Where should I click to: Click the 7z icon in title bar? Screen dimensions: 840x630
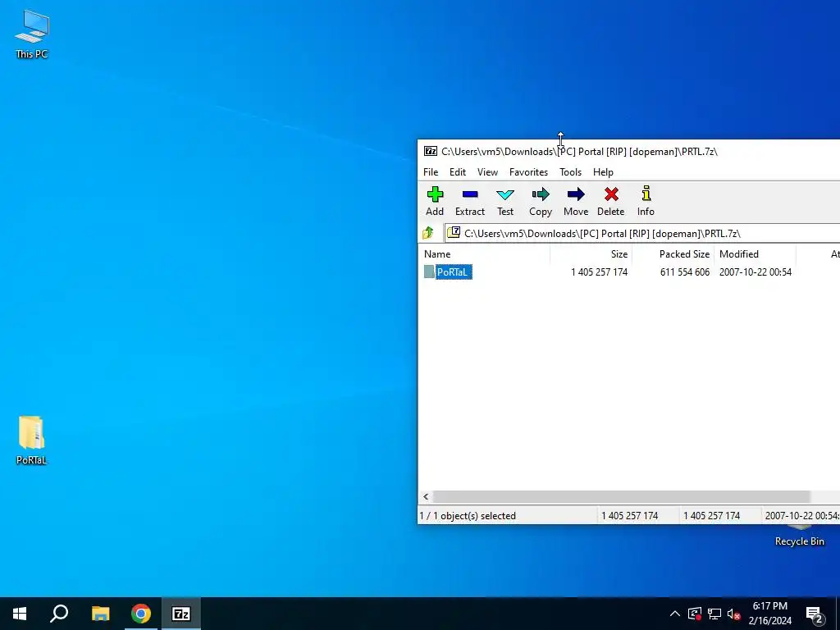click(431, 151)
